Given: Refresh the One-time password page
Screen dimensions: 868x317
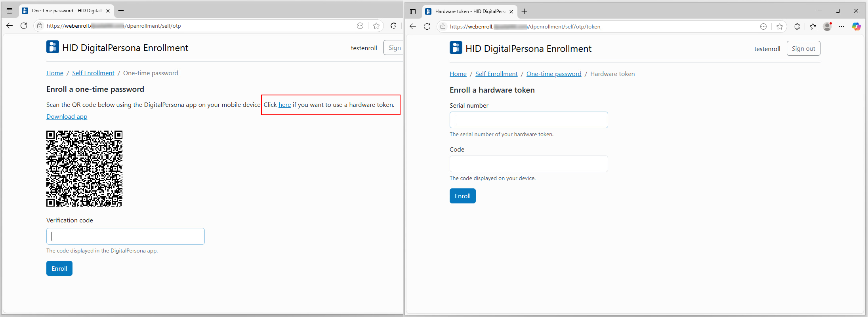Looking at the screenshot, I should 24,26.
